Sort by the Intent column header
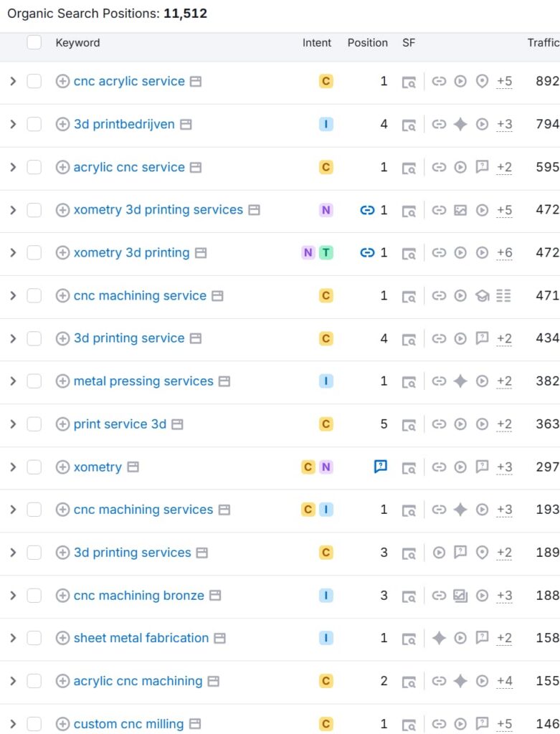560x734 pixels. 316,42
